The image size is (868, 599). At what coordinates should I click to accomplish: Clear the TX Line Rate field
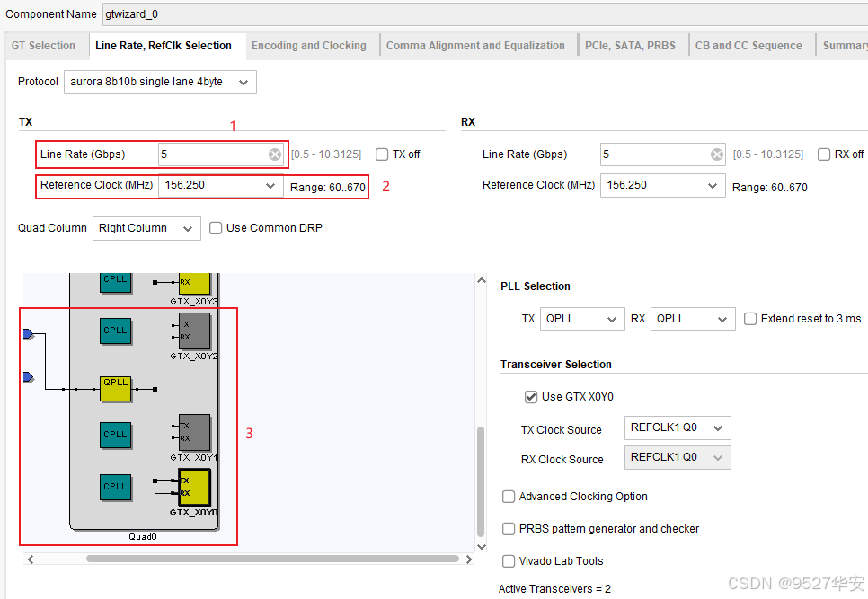pos(275,154)
